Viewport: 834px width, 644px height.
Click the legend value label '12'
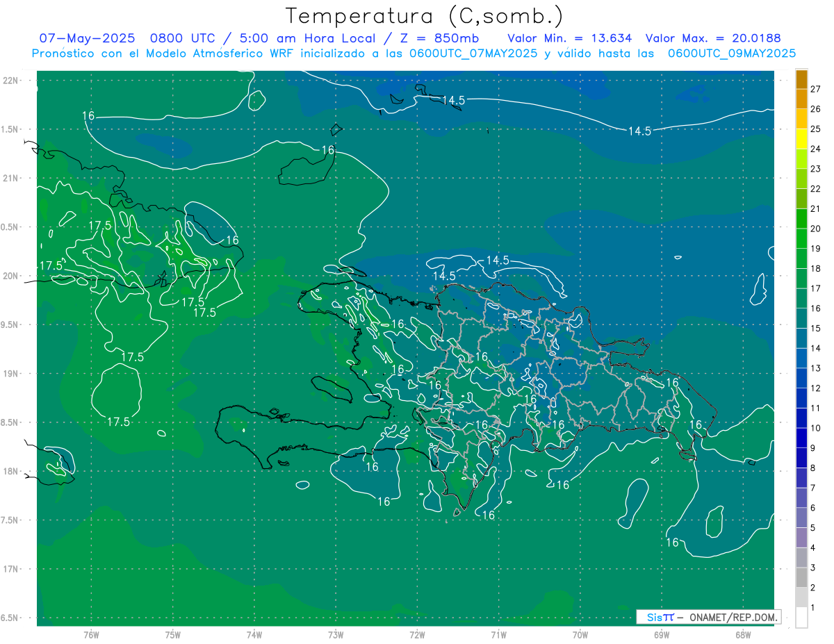816,388
